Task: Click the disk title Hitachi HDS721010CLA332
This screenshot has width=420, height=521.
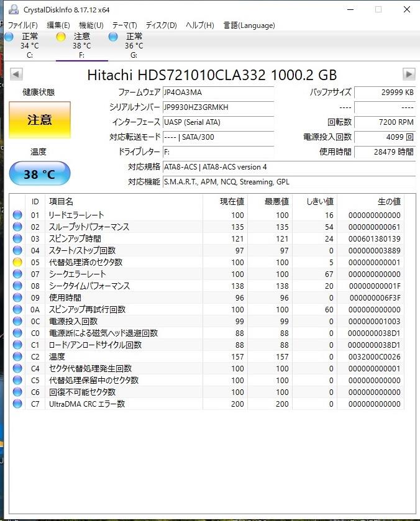Action: [212, 75]
